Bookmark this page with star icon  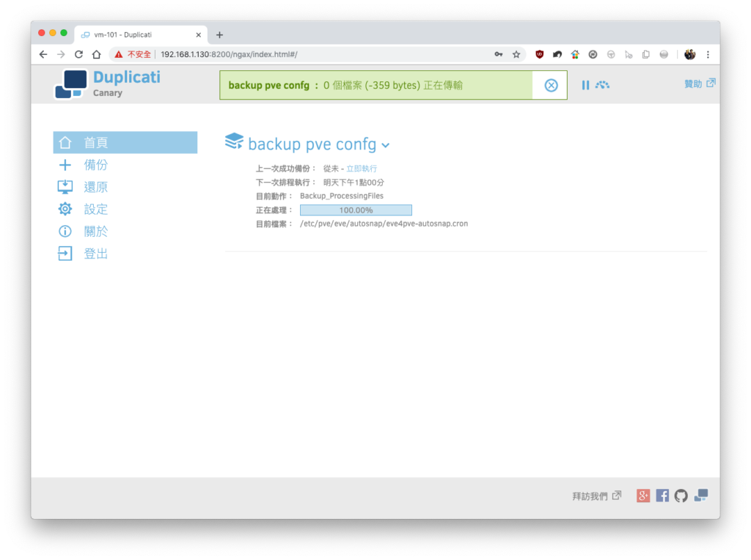pos(516,54)
